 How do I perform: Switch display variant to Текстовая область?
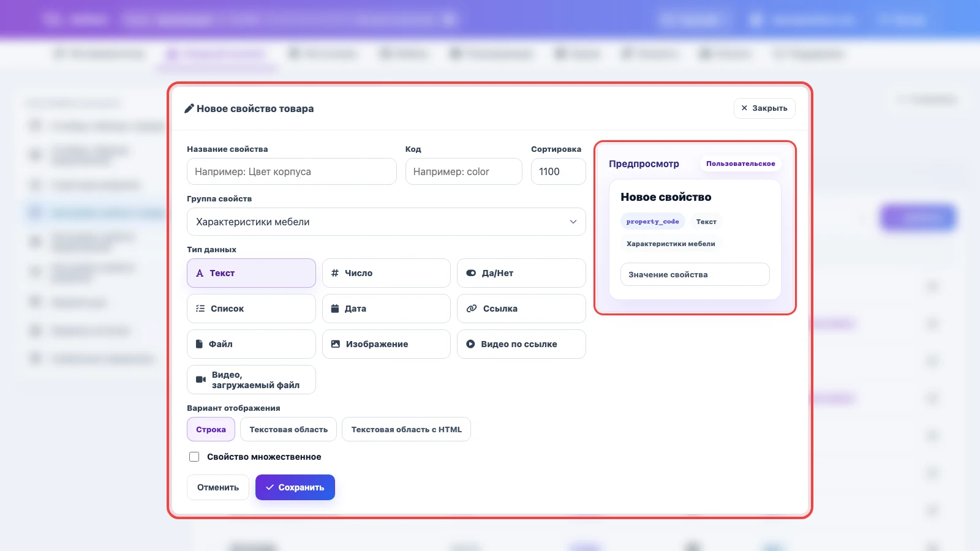(288, 429)
